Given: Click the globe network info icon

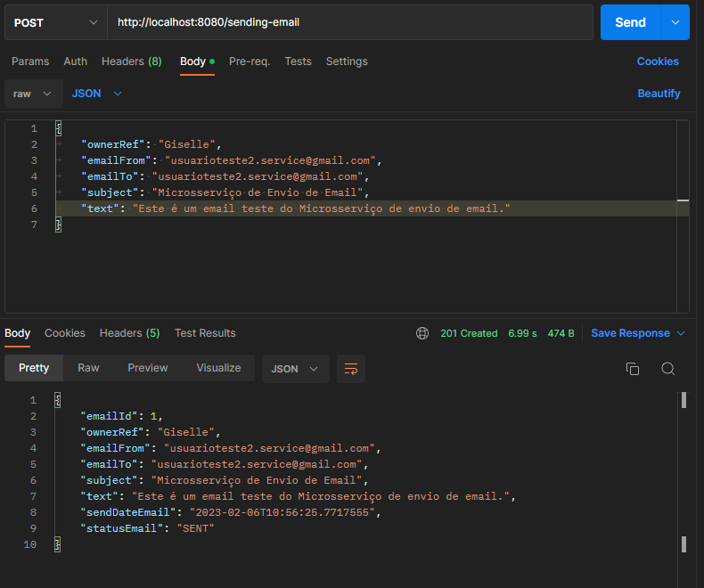Looking at the screenshot, I should 422,333.
